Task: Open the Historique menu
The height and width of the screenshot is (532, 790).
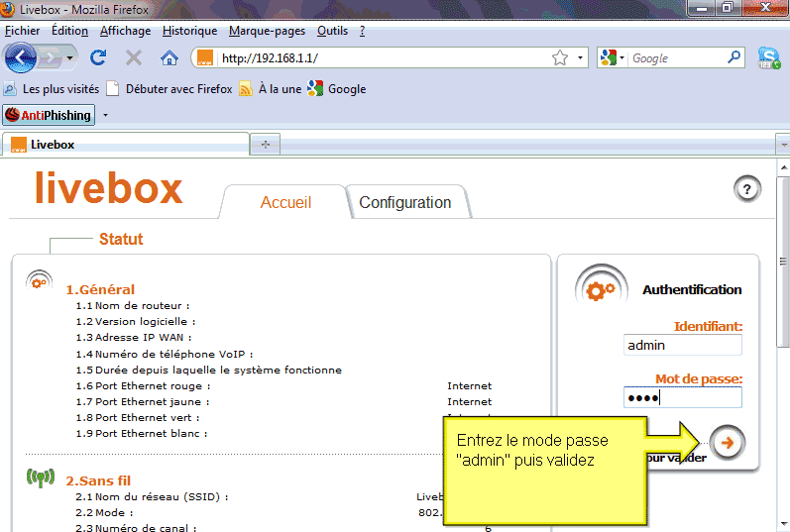Action: click(x=190, y=31)
